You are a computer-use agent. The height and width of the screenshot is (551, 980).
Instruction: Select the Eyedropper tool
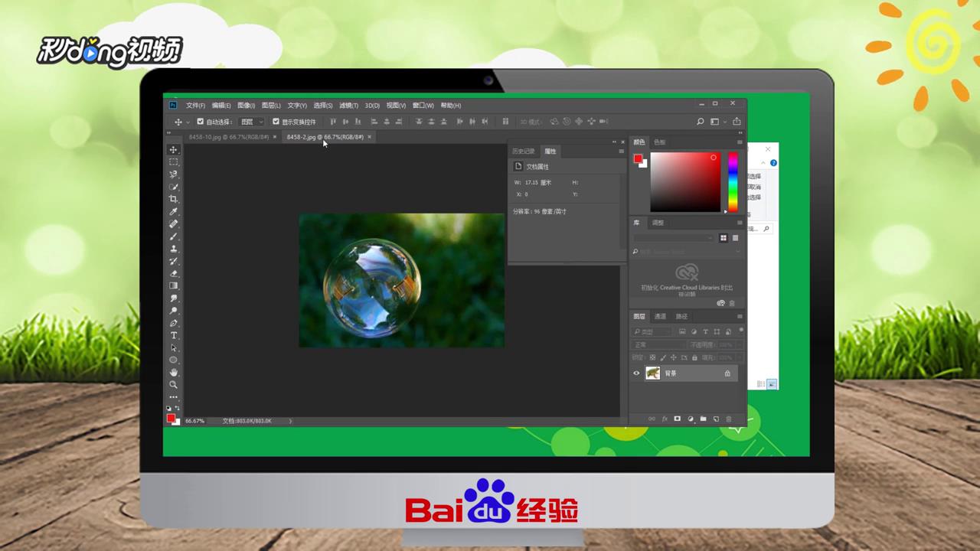[x=174, y=212]
